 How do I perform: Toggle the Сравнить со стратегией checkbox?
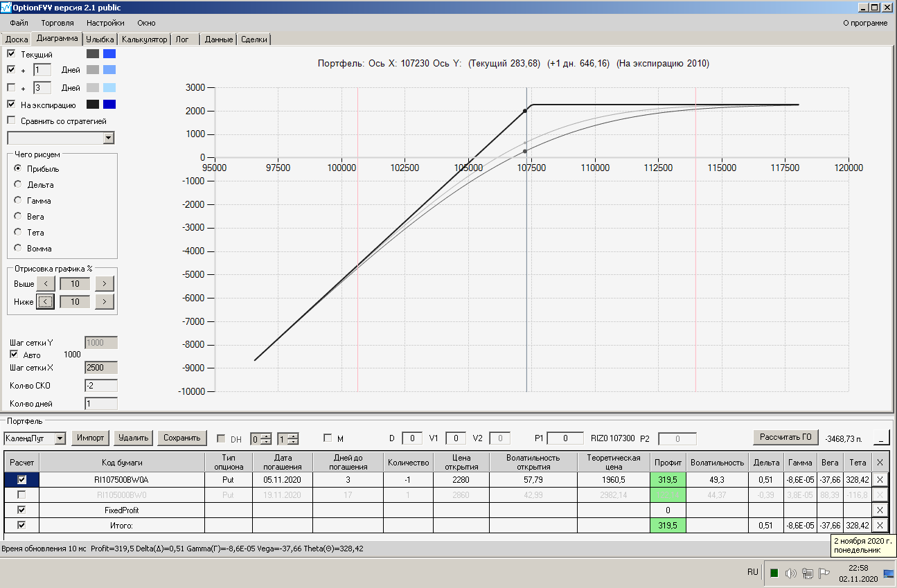11,121
